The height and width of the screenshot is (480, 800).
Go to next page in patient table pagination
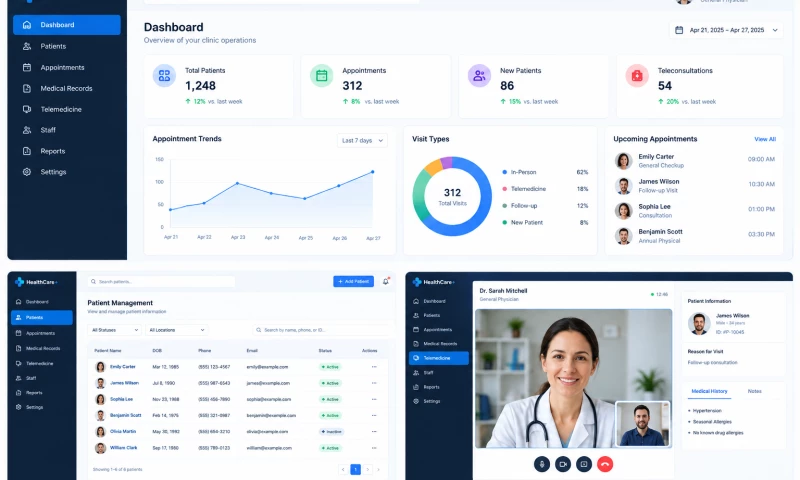367,469
